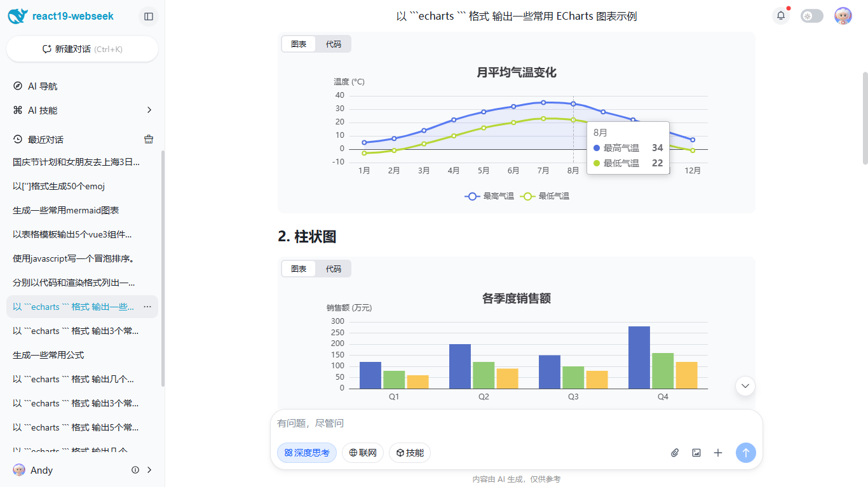Clear recent conversations with the trash icon
The image size is (868, 487).
pyautogui.click(x=149, y=139)
